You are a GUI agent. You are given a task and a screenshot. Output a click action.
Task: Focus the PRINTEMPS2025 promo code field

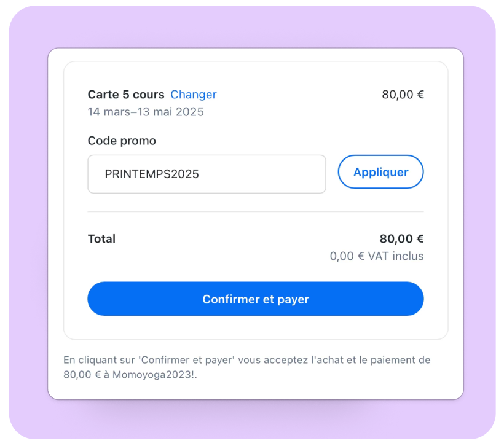[207, 174]
